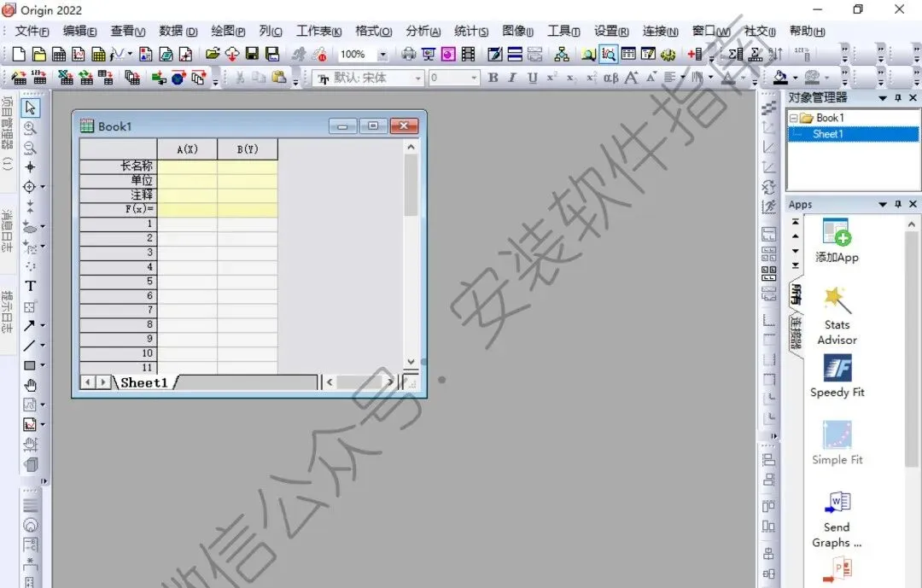
Task: Open the function plot dropdown arrow
Action: click(x=130, y=54)
